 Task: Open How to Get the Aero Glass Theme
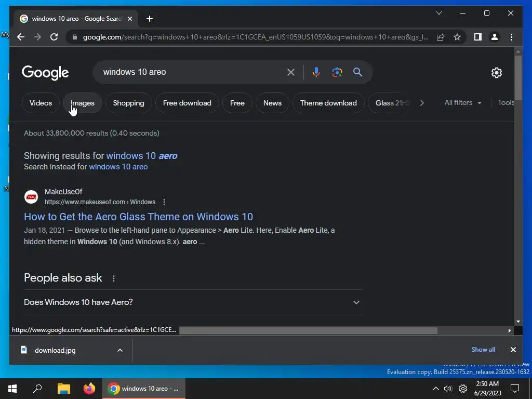(x=138, y=217)
